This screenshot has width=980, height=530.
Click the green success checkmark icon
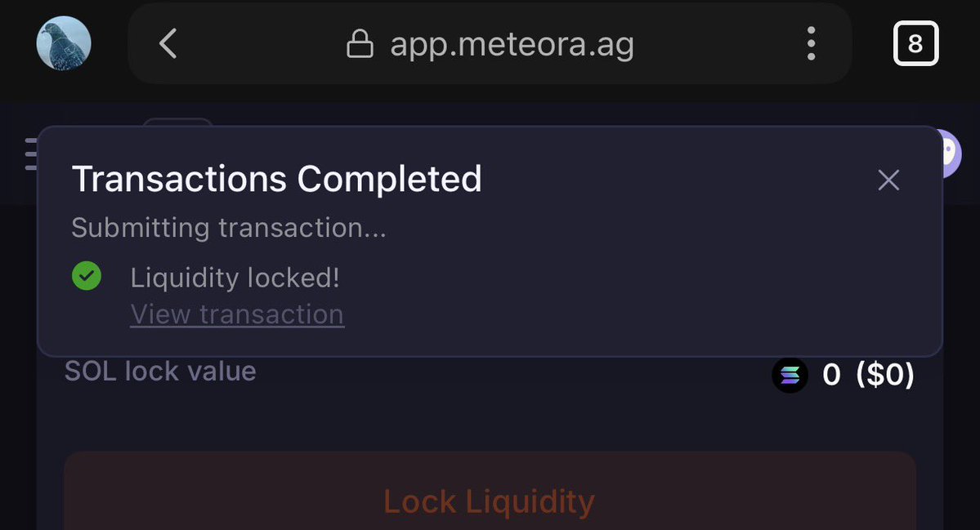(87, 276)
